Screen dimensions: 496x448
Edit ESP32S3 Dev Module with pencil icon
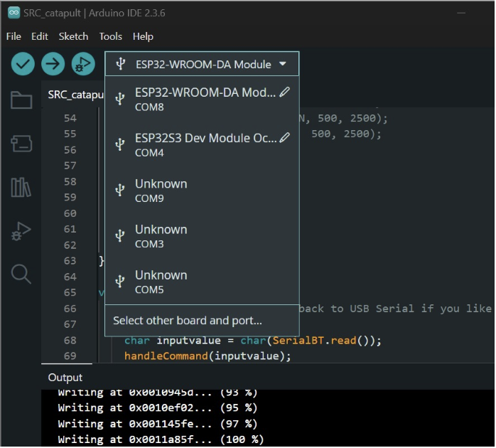pyautogui.click(x=285, y=138)
